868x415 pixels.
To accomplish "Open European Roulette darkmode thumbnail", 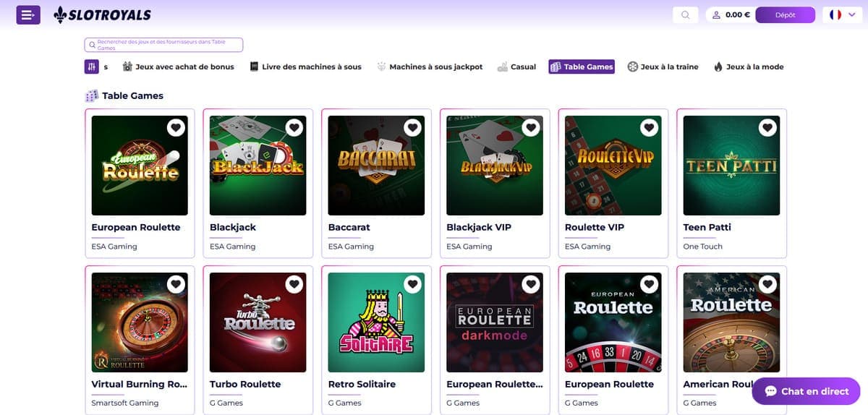I will 495,322.
